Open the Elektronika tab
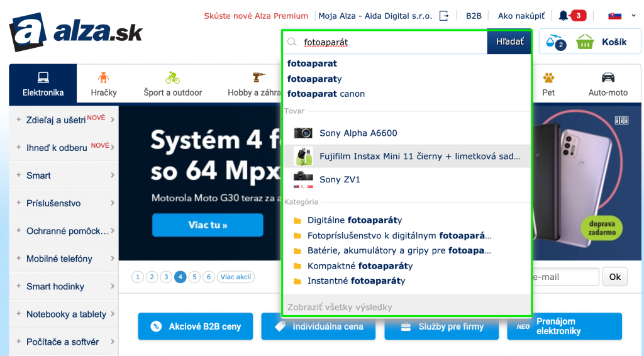The image size is (644, 356). pyautogui.click(x=43, y=84)
